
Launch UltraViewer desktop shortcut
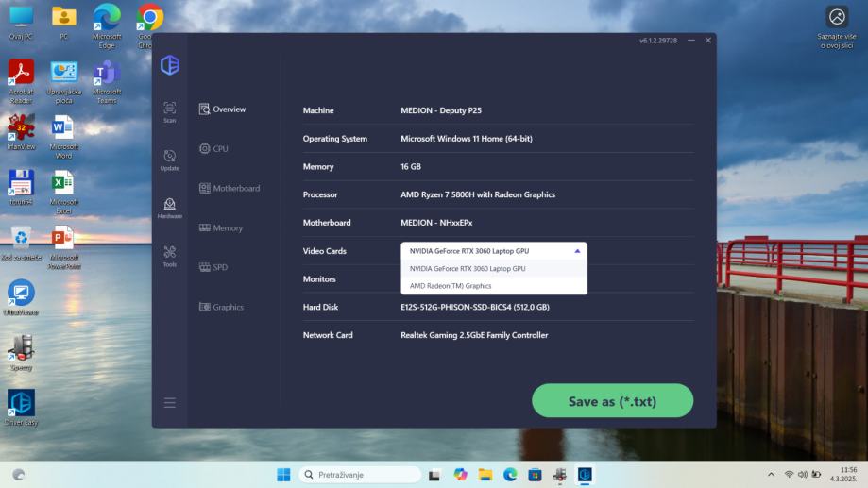[21, 297]
